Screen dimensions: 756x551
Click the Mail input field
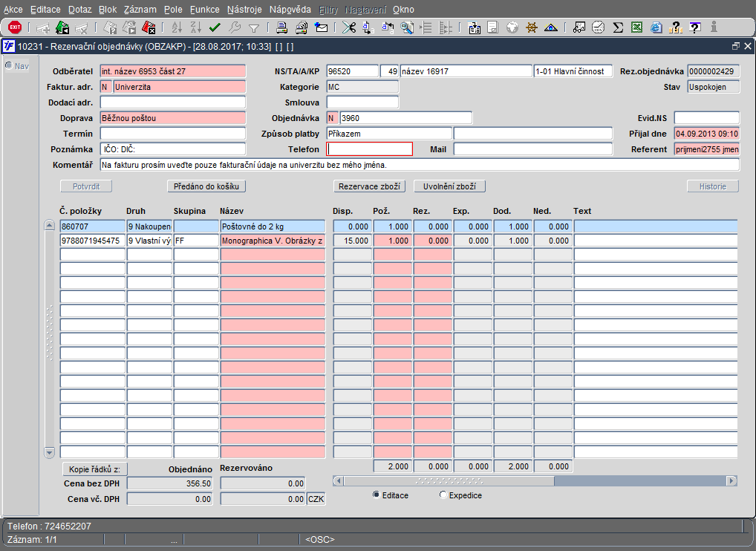click(x=532, y=149)
